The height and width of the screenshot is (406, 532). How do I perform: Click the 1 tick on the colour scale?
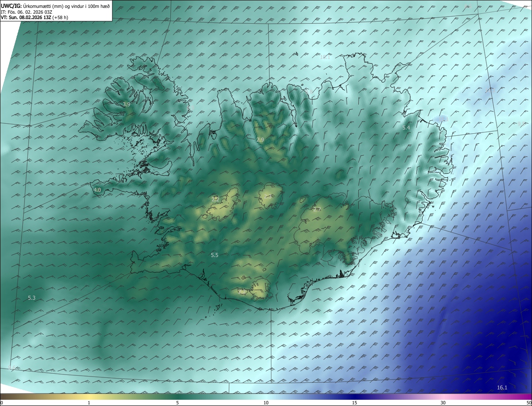tap(89, 403)
